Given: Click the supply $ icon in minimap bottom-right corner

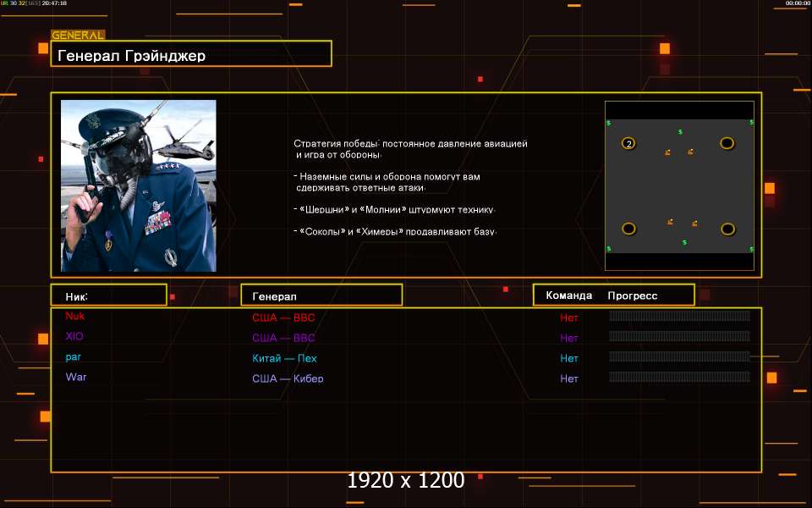Looking at the screenshot, I should [x=751, y=249].
